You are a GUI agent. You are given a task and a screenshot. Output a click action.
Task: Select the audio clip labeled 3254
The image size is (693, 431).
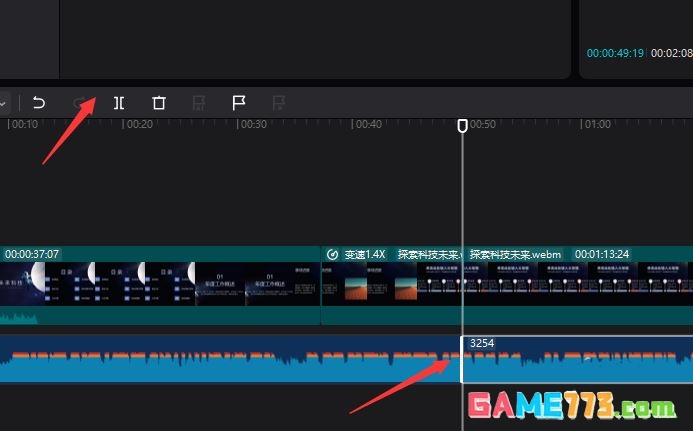(x=577, y=360)
